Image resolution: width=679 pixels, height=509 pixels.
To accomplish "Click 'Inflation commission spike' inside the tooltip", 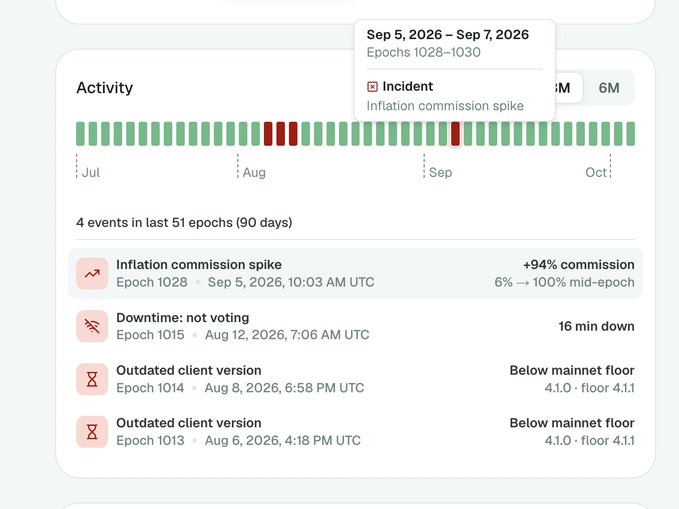I will [445, 106].
